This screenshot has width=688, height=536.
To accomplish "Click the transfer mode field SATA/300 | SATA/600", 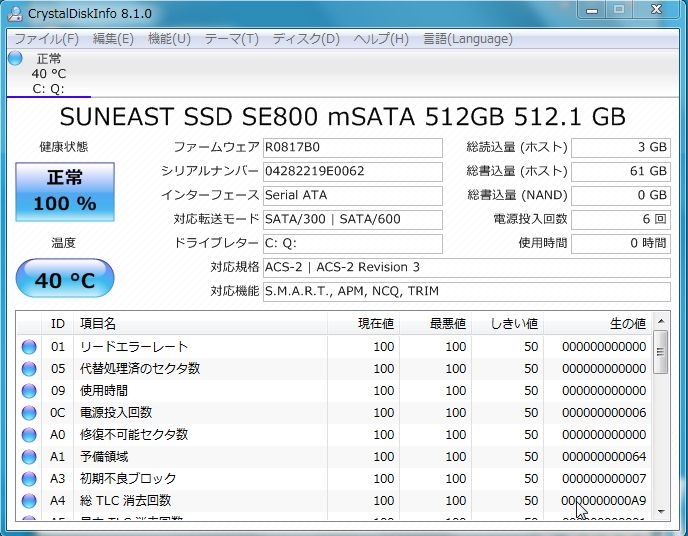I will (x=352, y=219).
